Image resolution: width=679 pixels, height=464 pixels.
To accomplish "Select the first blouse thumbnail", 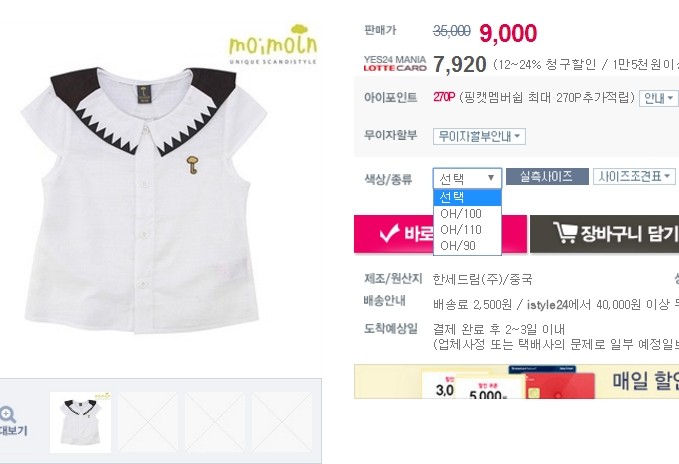I will pyautogui.click(x=81, y=422).
